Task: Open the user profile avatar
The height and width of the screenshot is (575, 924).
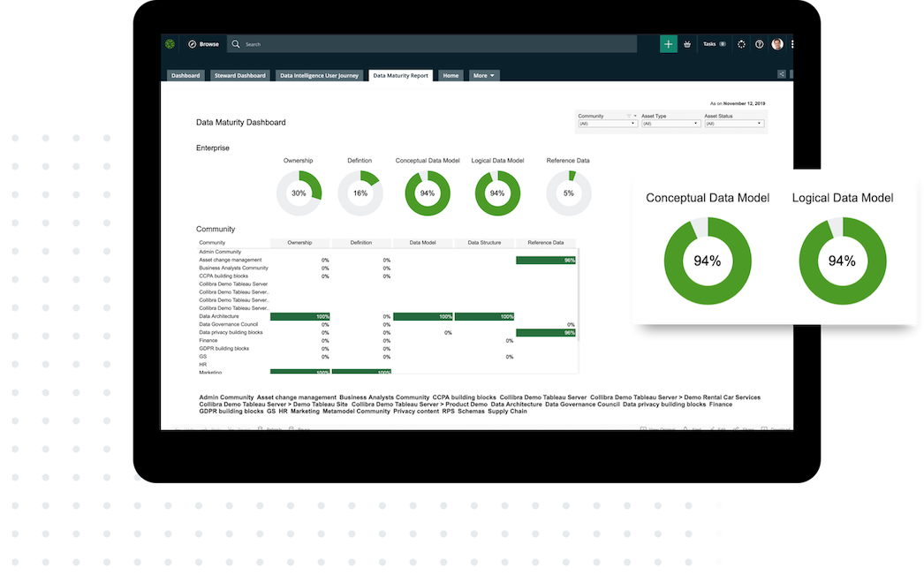Action: [777, 43]
